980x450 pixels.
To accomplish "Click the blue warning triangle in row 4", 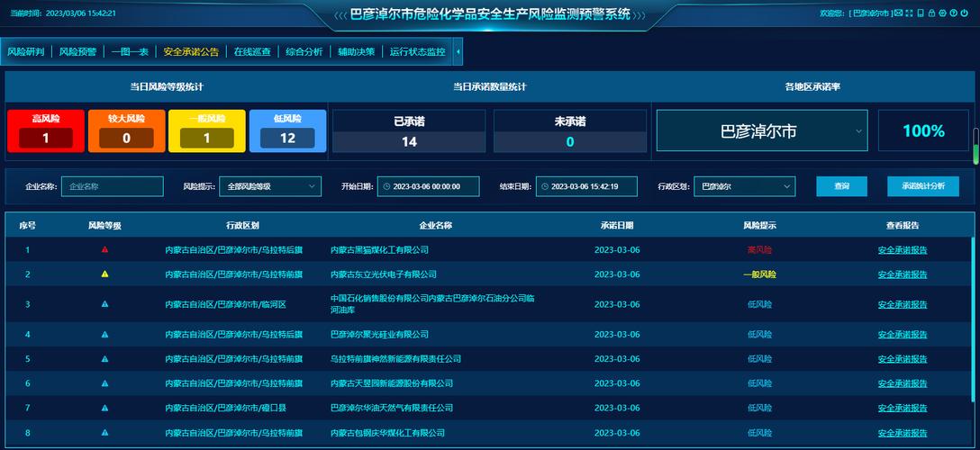I will pos(105,334).
